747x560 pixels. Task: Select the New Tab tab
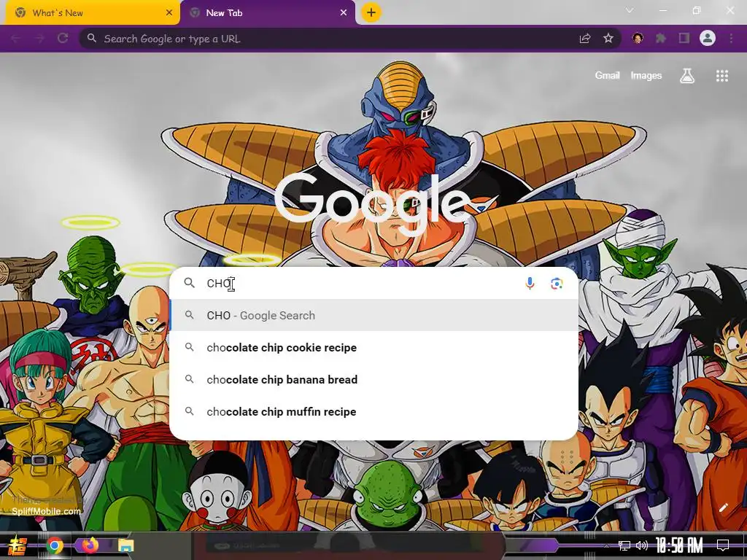(x=268, y=13)
